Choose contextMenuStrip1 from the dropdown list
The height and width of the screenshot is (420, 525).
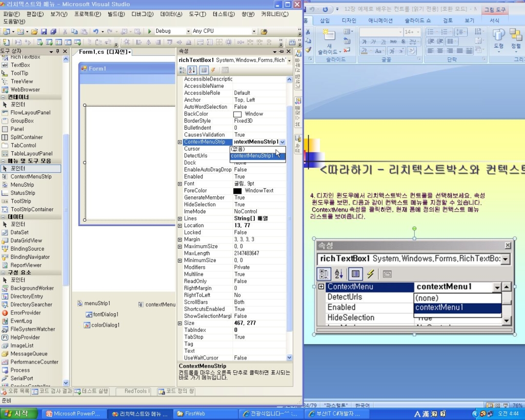[x=257, y=156]
